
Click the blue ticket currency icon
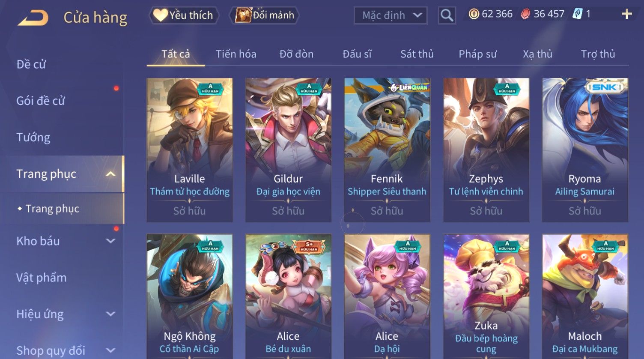click(577, 14)
